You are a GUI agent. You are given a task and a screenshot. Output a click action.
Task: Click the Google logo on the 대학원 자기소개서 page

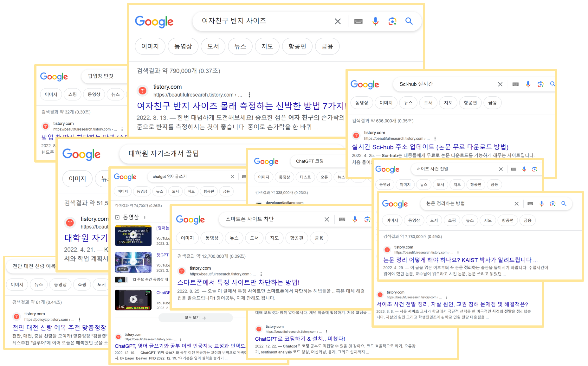(81, 154)
